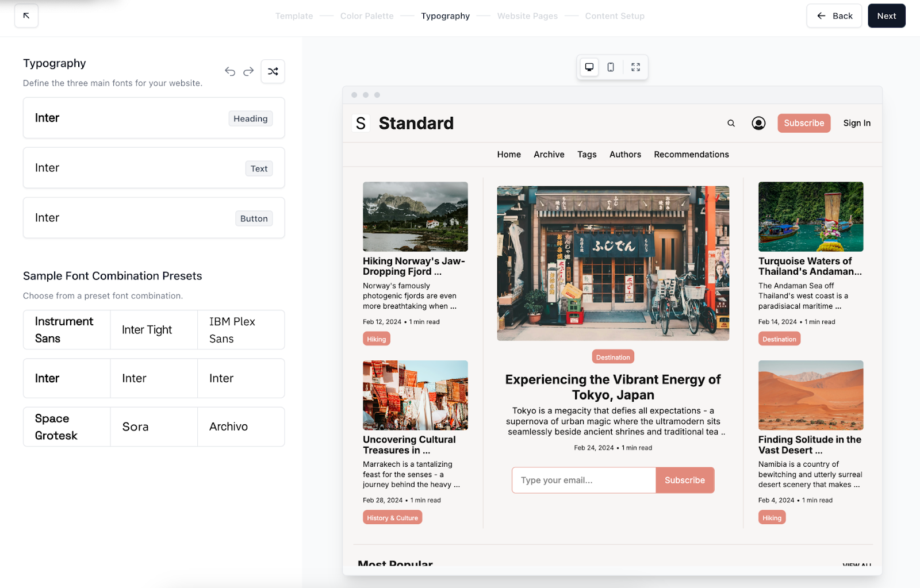Screen dimensions: 920x588
Task: Click the History & Culture tag
Action: (x=392, y=518)
